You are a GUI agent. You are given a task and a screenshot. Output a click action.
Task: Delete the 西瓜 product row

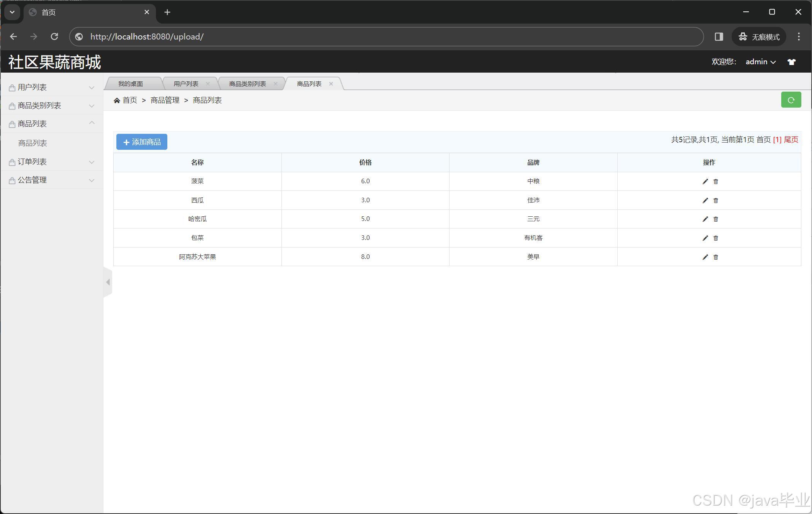click(x=716, y=201)
